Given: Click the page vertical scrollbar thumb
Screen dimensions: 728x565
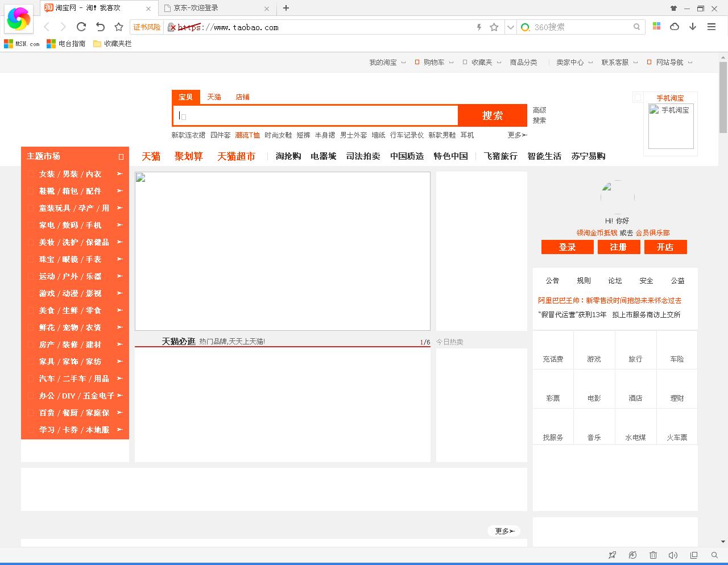Looking at the screenshot, I should [723, 97].
